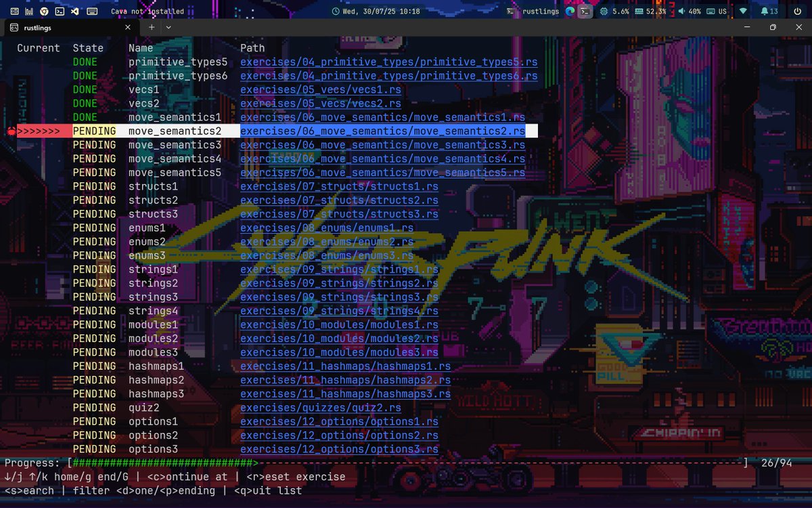This screenshot has width=812, height=508.
Task: Select the move_semantics2 exercise name
Action: click(175, 131)
